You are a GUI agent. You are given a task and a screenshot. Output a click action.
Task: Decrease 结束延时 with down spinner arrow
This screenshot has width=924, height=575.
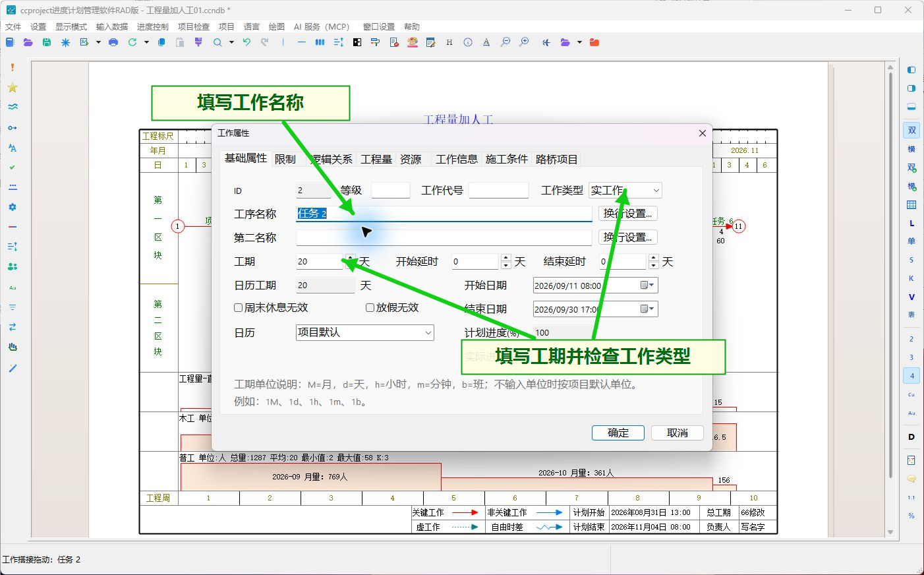653,266
